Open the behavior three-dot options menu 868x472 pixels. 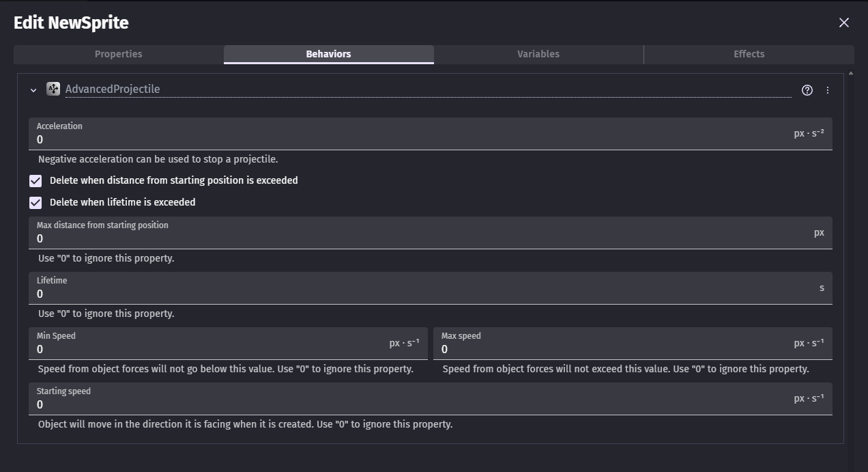(x=828, y=90)
